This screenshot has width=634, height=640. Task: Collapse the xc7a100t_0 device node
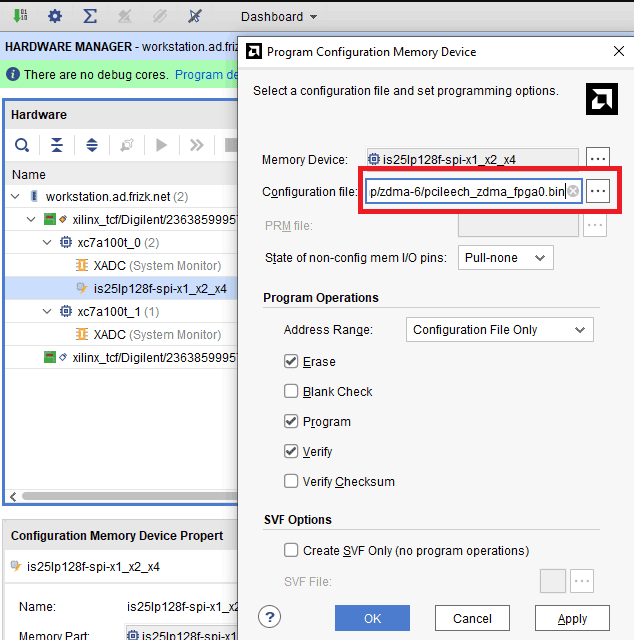click(x=47, y=243)
